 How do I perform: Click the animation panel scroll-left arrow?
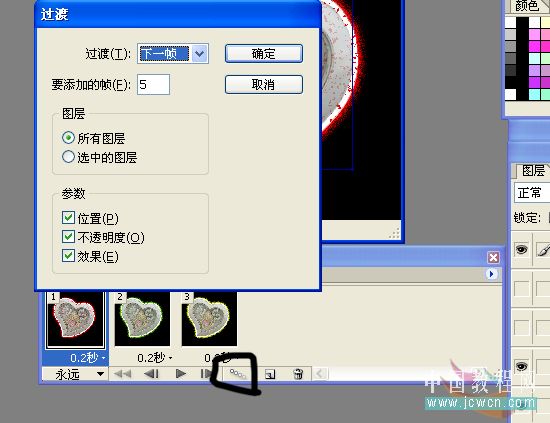pos(320,374)
